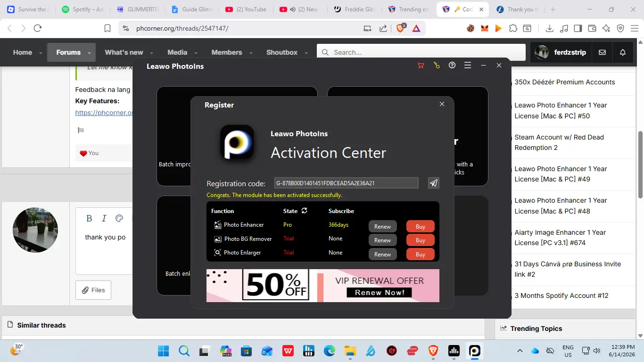Screen dimensions: 644x362
Task: Click the report flag icon on the post
Action: click(81, 131)
